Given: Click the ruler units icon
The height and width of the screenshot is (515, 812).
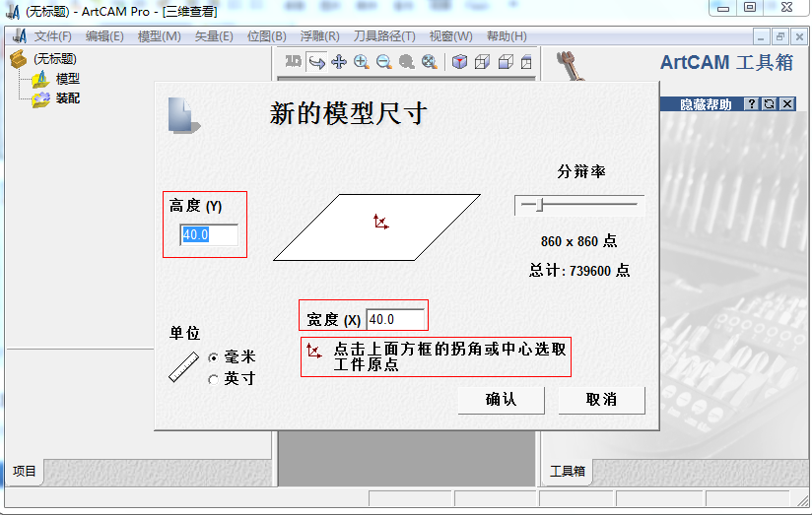Looking at the screenshot, I should pyautogui.click(x=184, y=367).
